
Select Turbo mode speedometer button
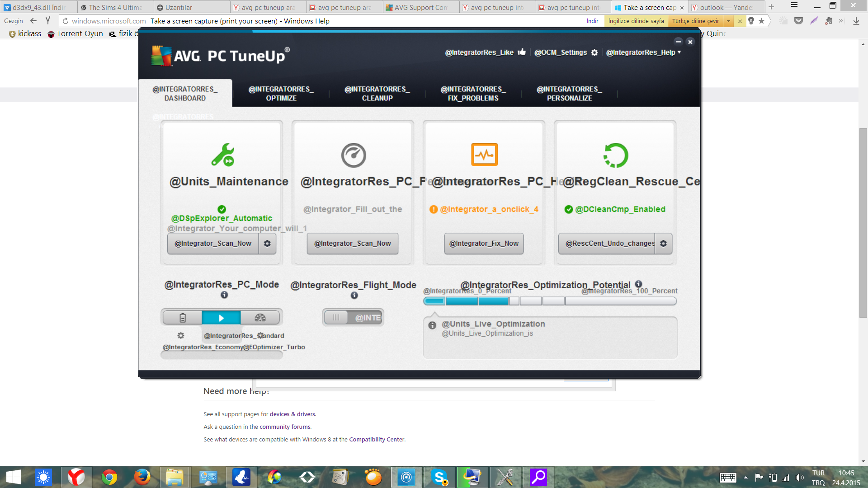click(x=260, y=318)
